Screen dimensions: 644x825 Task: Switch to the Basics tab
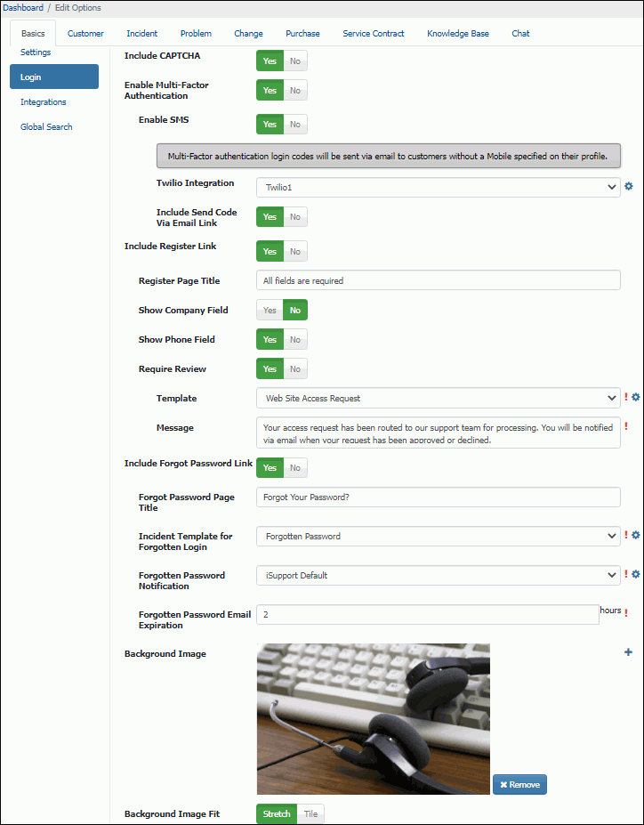point(33,33)
